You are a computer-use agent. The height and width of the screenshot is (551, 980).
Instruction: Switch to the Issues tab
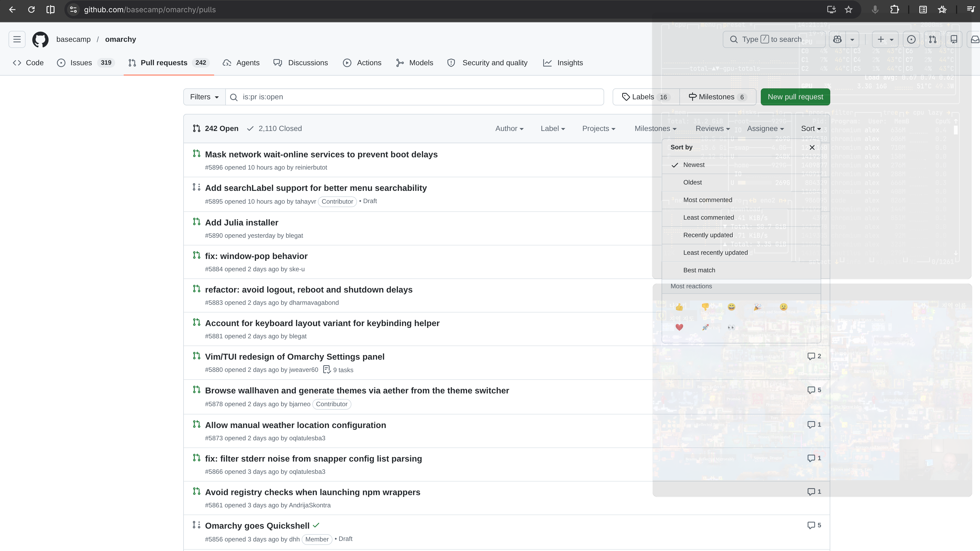tap(86, 63)
